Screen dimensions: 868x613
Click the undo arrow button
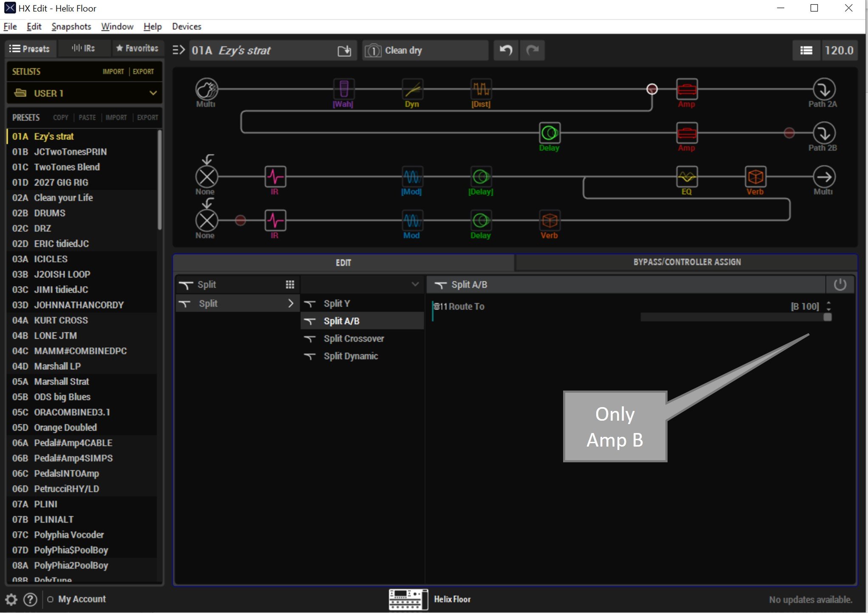click(505, 51)
